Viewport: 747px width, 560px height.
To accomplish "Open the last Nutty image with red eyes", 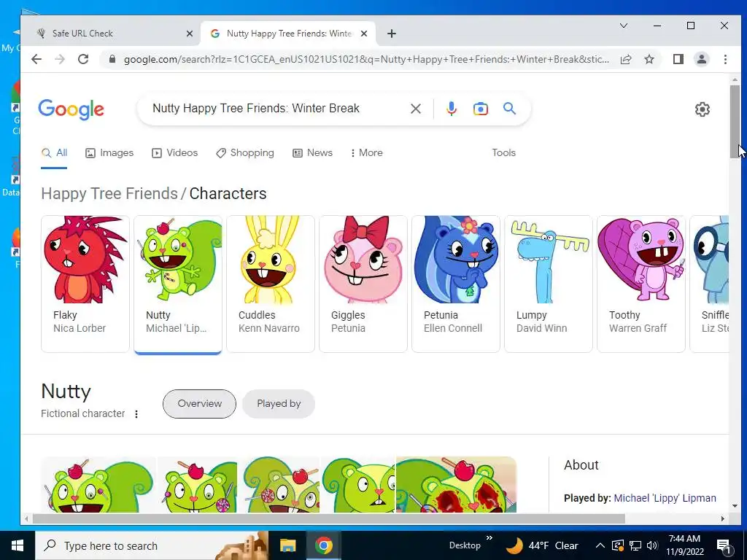I will click(x=456, y=484).
